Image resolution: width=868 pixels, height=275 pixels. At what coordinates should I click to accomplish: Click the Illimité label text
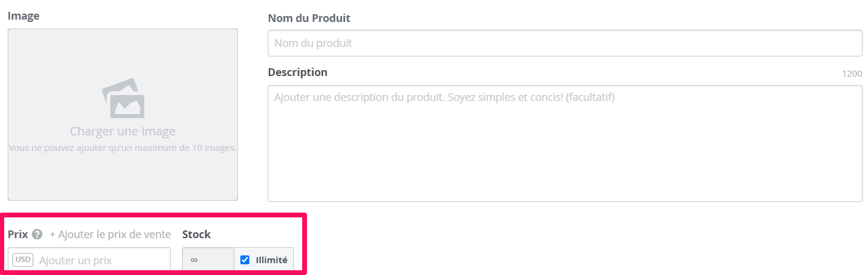pos(271,260)
